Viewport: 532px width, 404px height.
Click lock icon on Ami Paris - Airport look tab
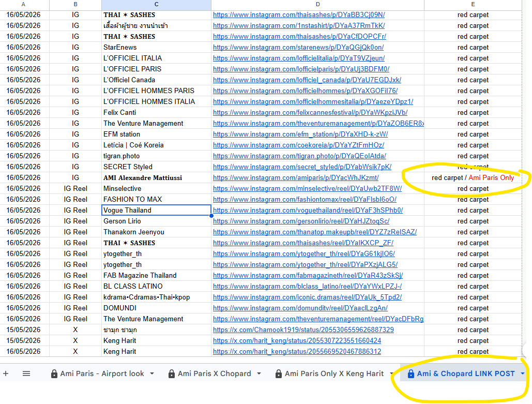tap(54, 374)
